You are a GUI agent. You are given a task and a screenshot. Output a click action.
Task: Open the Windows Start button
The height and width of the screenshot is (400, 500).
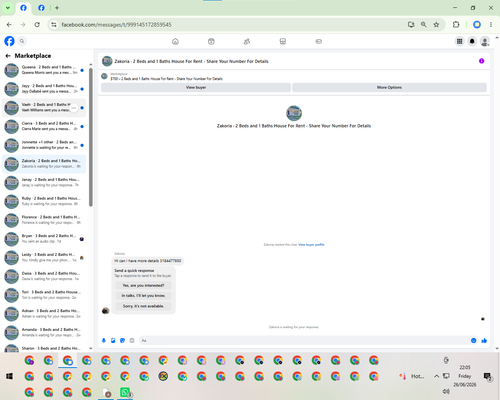click(9, 376)
